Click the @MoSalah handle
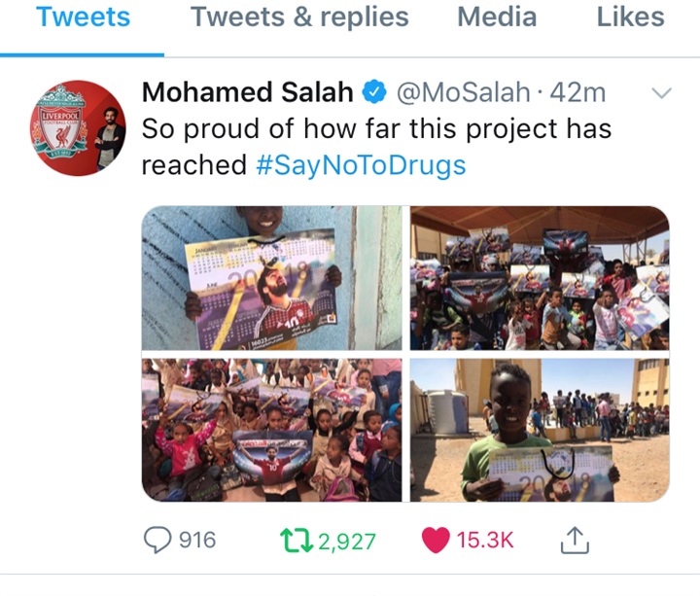The image size is (700, 596). pos(464,92)
